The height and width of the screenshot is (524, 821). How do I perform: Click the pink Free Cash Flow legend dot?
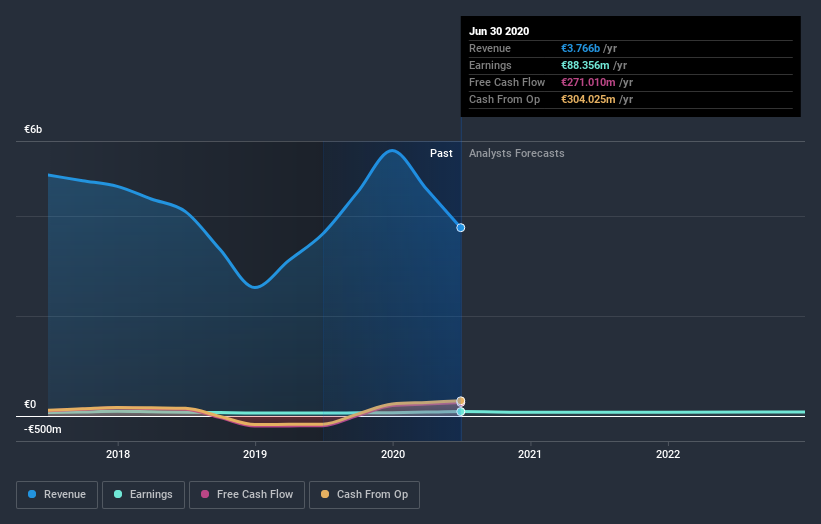click(x=205, y=494)
